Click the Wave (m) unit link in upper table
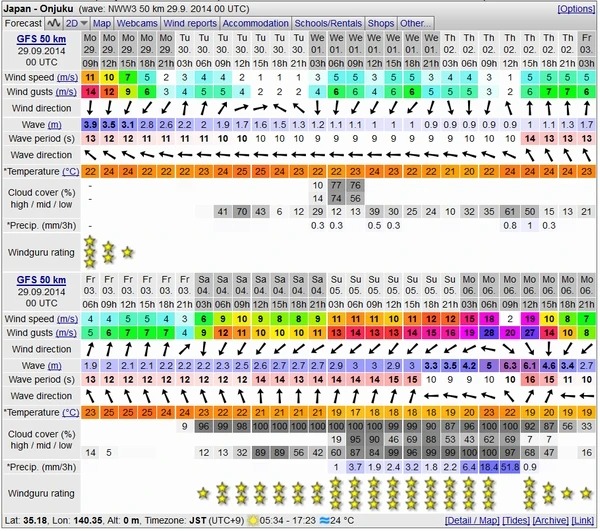 54,125
